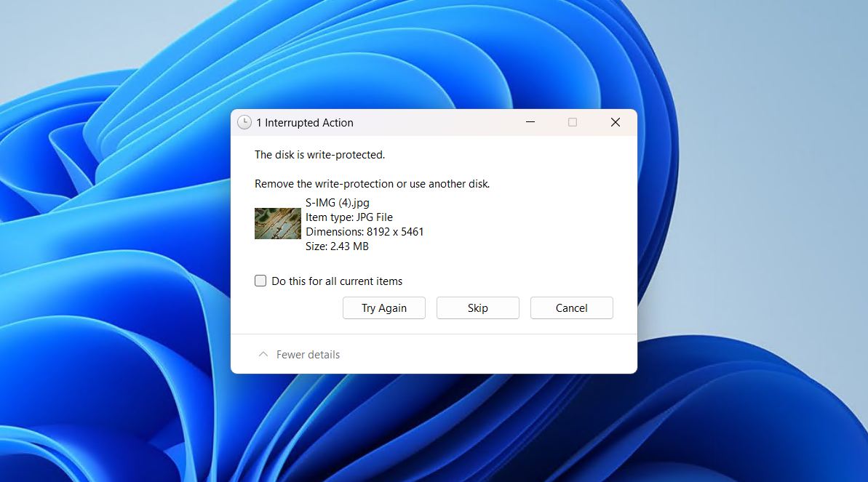This screenshot has width=868, height=482.
Task: Click the "Fewer details" text label
Action: pos(307,354)
